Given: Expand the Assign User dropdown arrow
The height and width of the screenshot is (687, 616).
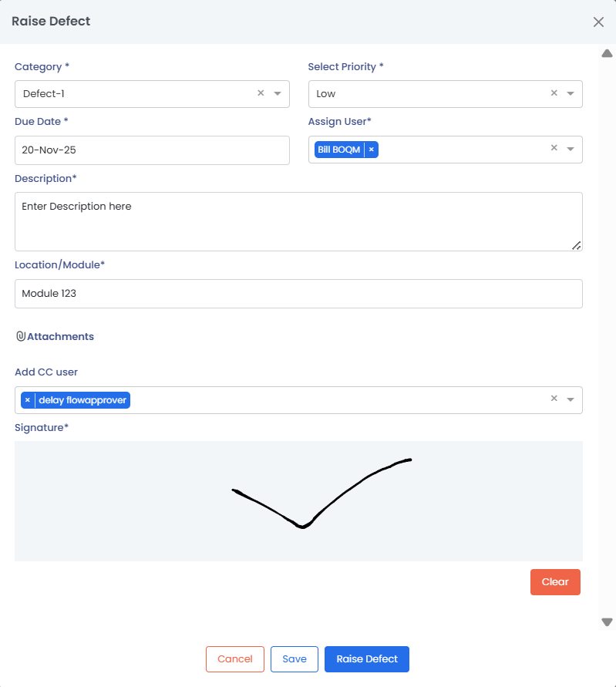Looking at the screenshot, I should click(x=571, y=149).
